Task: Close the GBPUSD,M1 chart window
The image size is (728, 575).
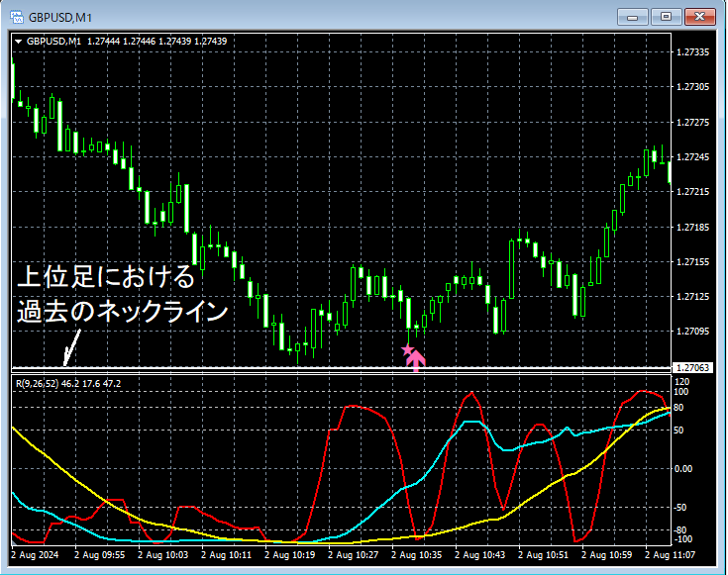Action: tap(700, 17)
